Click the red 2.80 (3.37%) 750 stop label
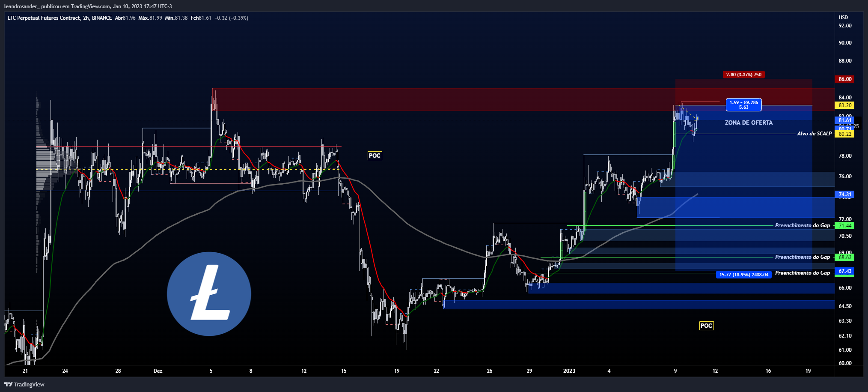 tap(744, 75)
